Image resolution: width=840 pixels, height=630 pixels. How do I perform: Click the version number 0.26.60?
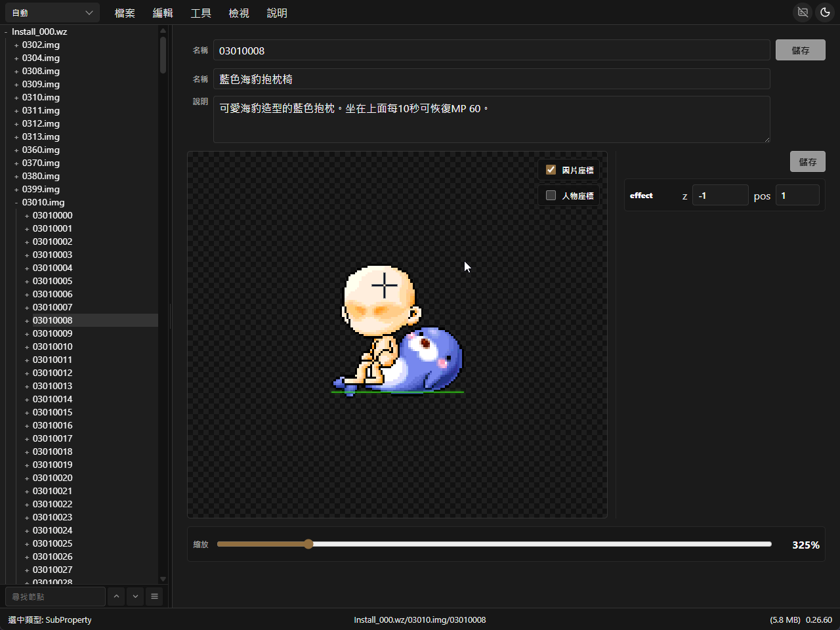(x=819, y=619)
